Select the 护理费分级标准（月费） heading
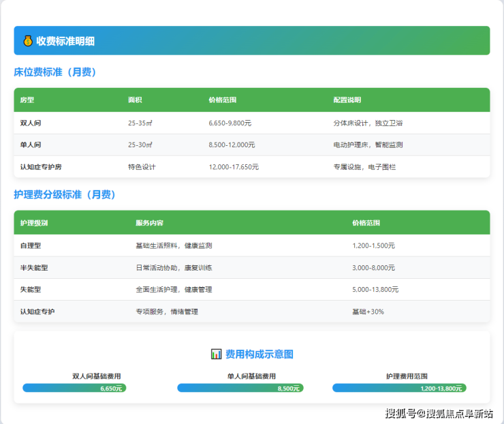Image resolution: width=504 pixels, height=424 pixels. coord(65,194)
